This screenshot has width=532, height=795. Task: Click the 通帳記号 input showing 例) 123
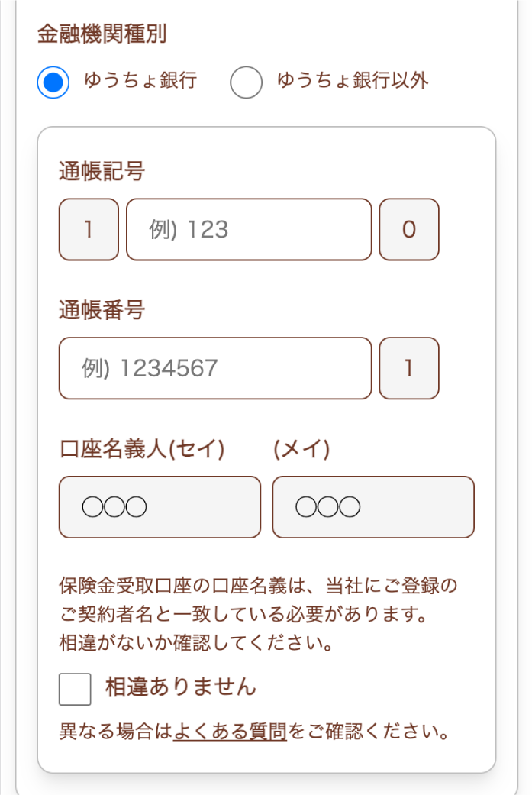click(x=248, y=229)
